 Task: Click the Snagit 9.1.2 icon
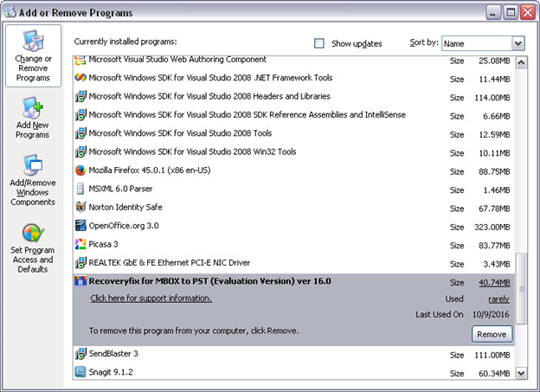tap(80, 372)
